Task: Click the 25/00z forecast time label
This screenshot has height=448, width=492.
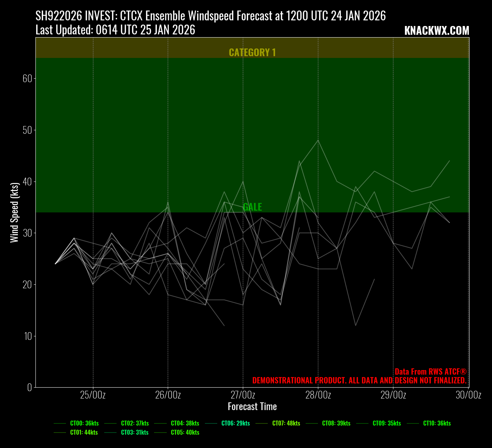Action: pyautogui.click(x=93, y=395)
